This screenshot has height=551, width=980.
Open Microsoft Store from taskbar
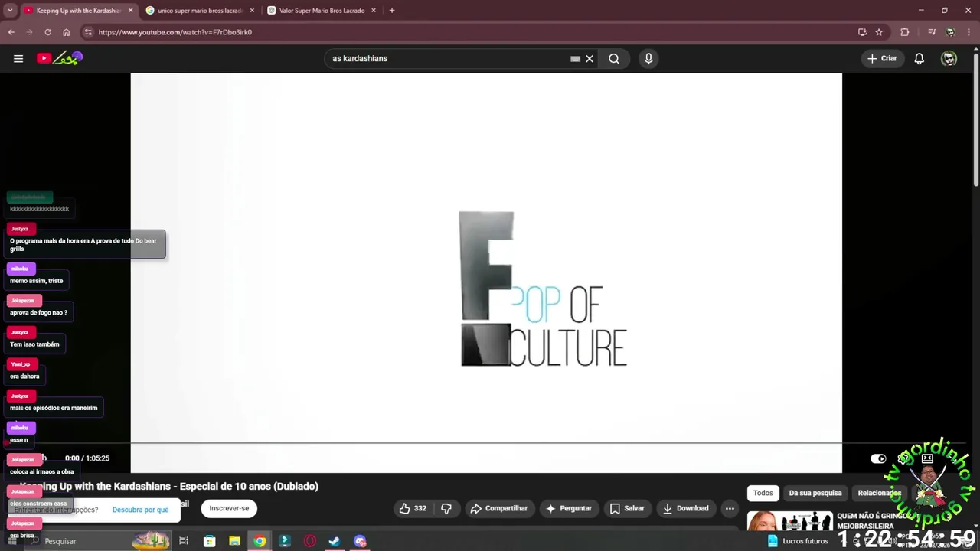[x=209, y=541]
